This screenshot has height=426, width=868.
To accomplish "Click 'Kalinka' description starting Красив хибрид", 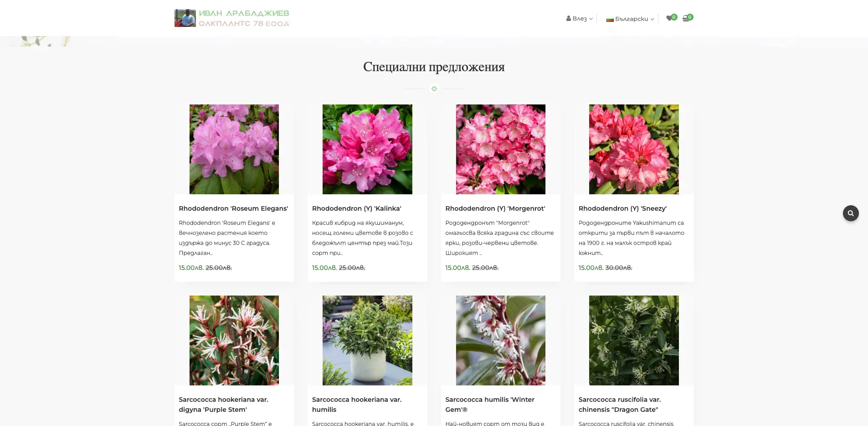I will pos(363,238).
